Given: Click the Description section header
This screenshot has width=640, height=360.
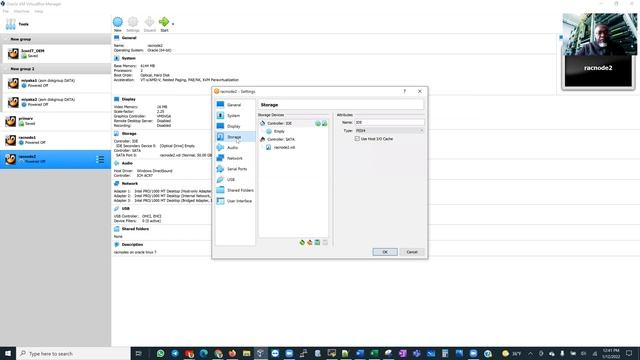Looking at the screenshot, I should point(132,244).
